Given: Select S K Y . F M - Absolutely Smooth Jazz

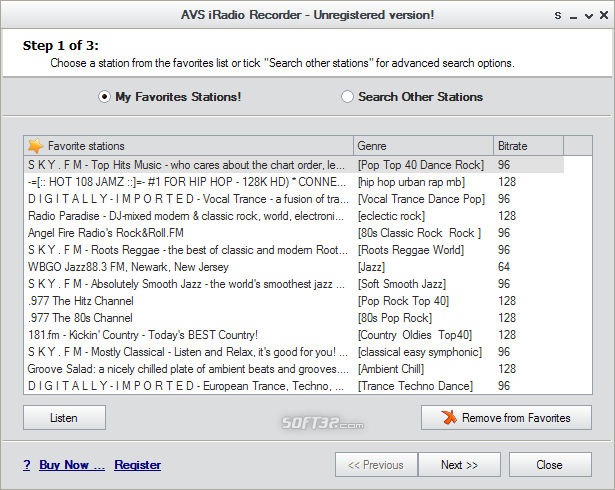Looking at the screenshot, I should [294, 284].
